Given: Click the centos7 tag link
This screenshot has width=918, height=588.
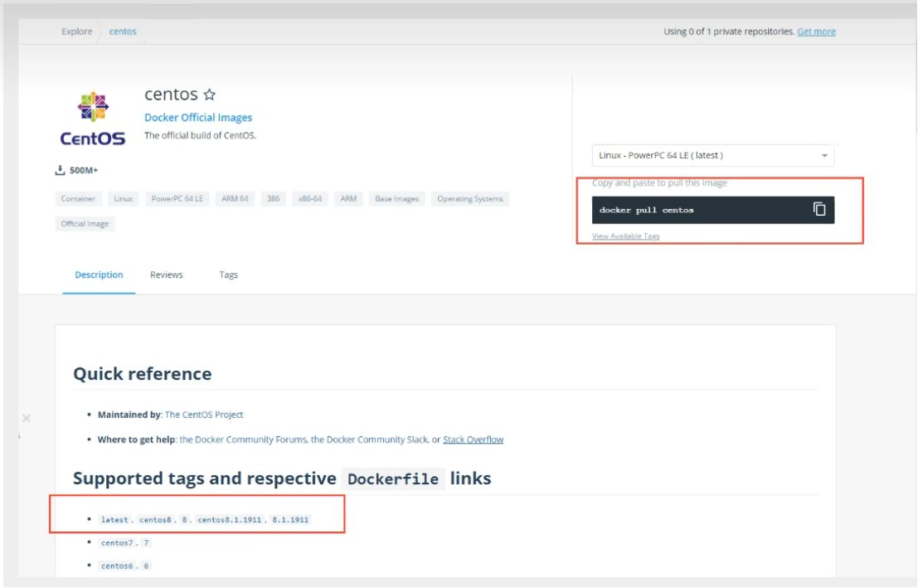Looking at the screenshot, I should pyautogui.click(x=117, y=543).
